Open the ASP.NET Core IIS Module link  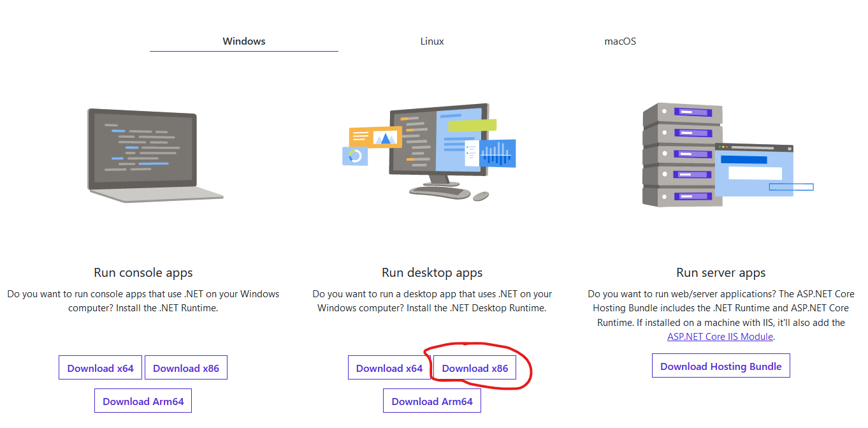(720, 336)
